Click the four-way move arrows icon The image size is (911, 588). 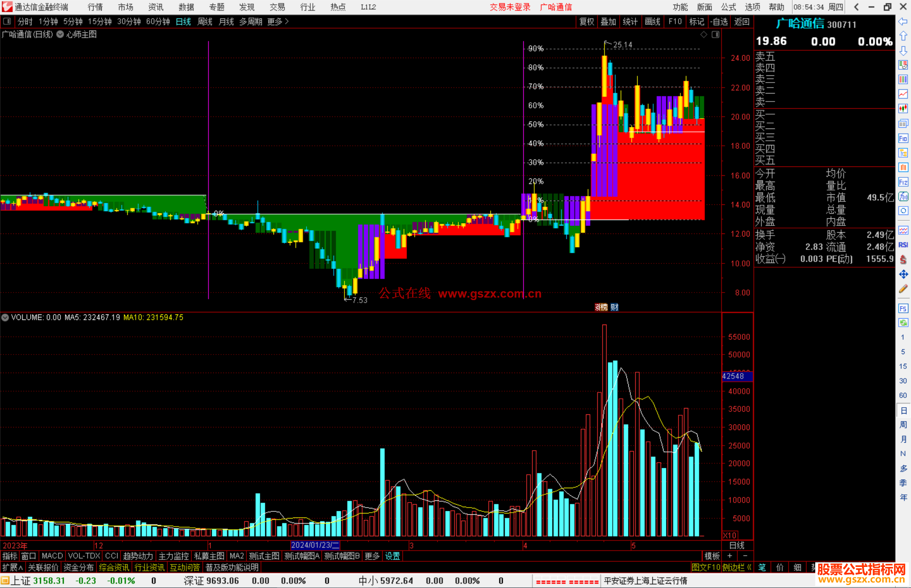point(903,274)
